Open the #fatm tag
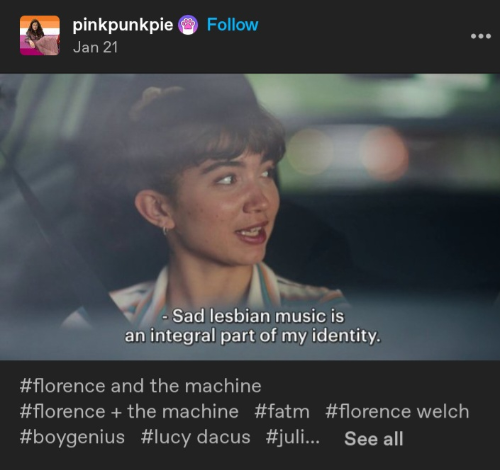 282,411
